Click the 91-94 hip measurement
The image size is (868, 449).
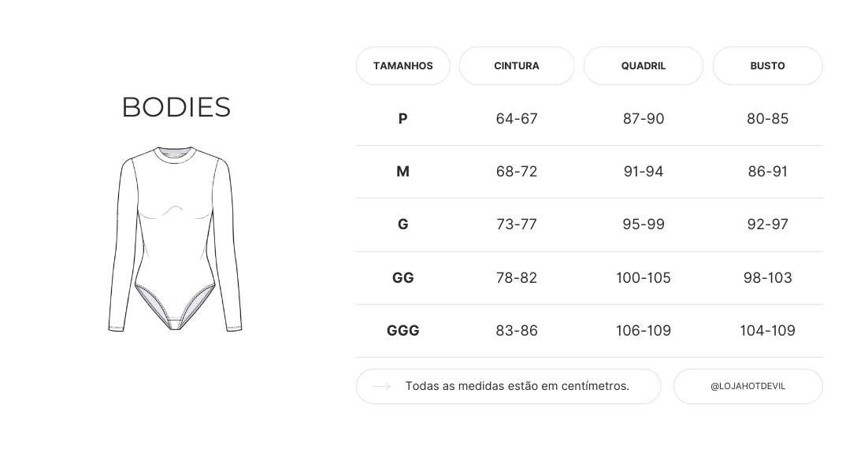(x=644, y=172)
